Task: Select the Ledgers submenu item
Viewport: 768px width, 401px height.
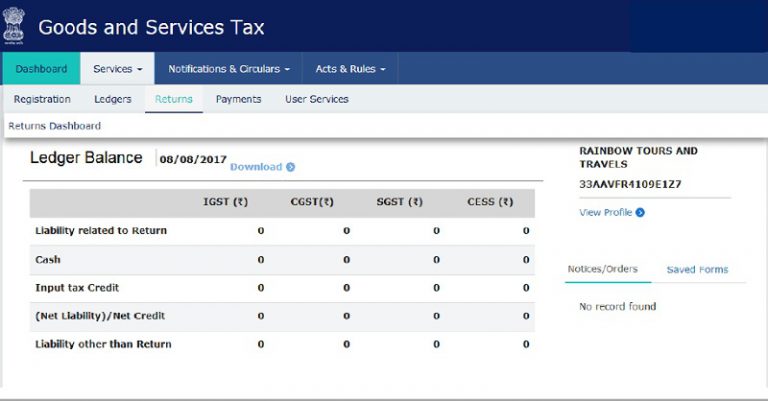Action: point(113,99)
